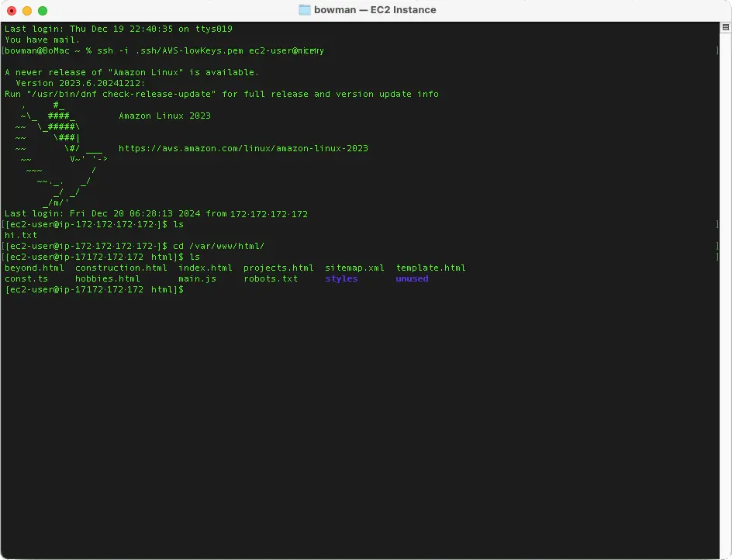Close the terminal window with red button
This screenshot has width=732, height=560.
tap(12, 11)
